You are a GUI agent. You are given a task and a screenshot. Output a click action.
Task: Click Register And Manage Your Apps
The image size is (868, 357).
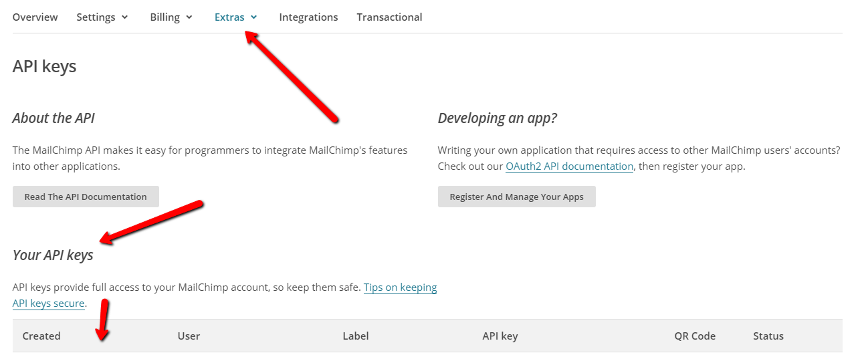516,197
